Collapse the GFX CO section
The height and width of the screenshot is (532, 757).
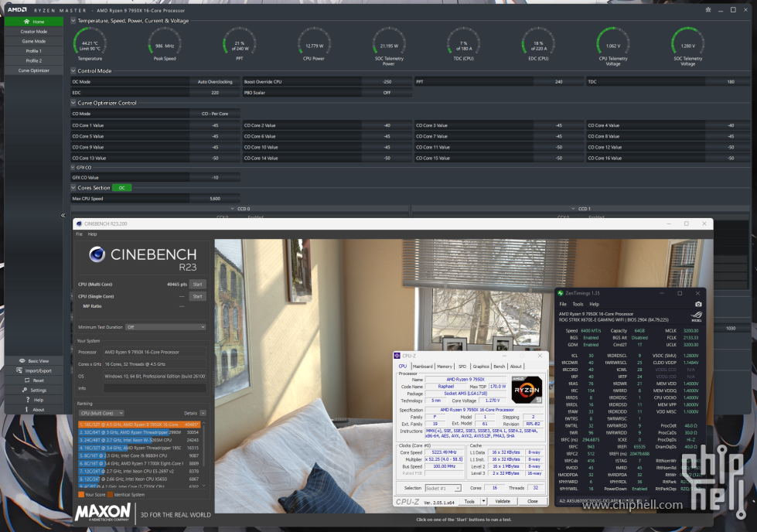coord(73,168)
